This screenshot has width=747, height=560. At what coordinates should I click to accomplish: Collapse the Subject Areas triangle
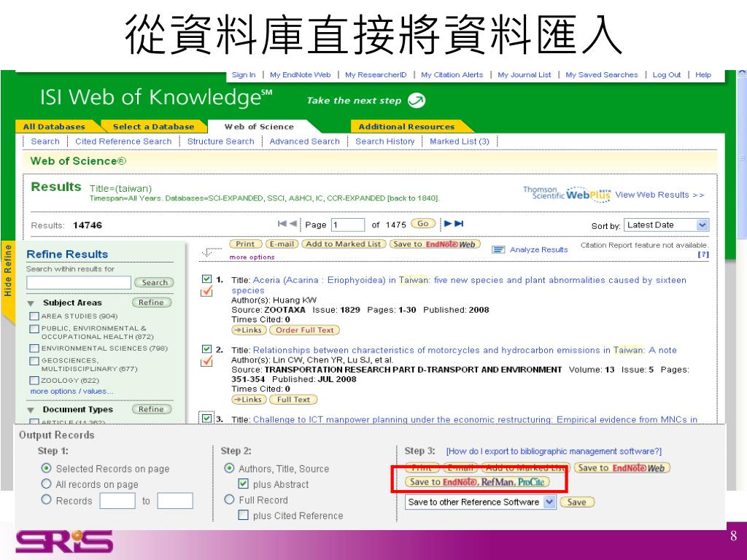(x=31, y=303)
